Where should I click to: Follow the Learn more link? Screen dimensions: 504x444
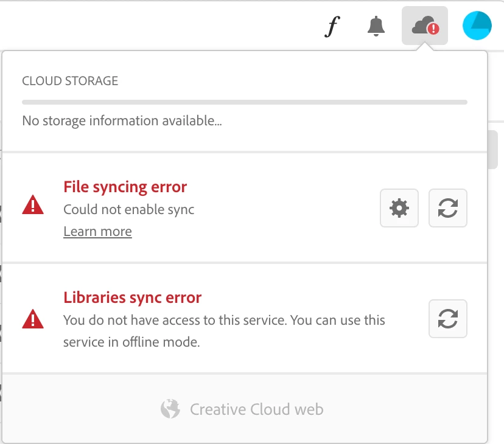click(98, 231)
